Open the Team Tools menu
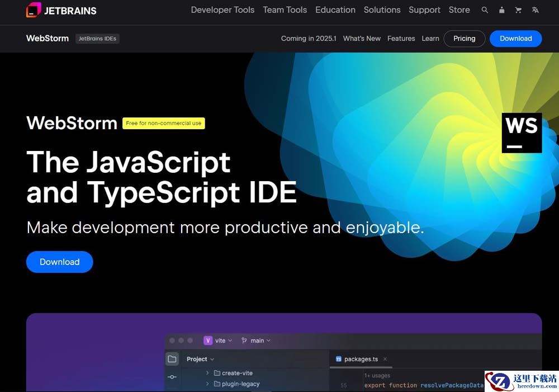 (285, 10)
